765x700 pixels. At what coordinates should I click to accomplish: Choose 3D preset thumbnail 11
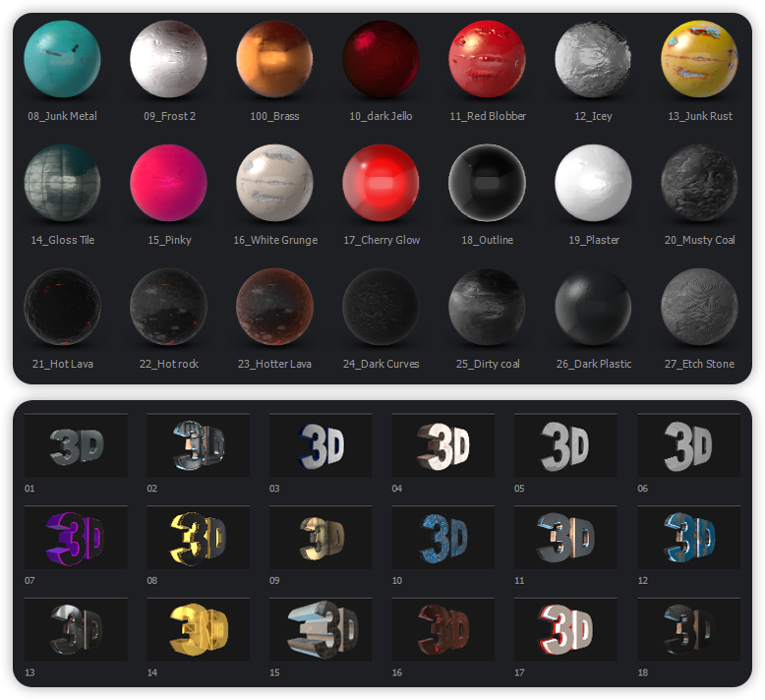pyautogui.click(x=565, y=538)
